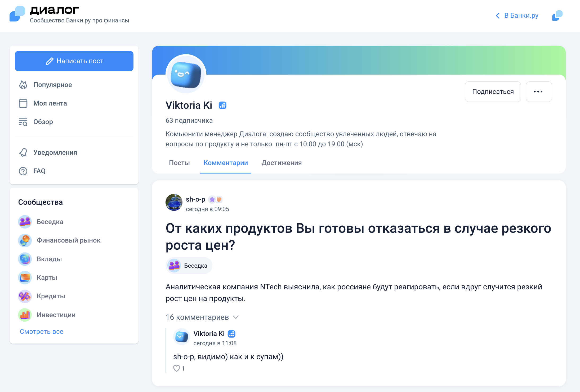Image resolution: width=580 pixels, height=392 pixels.
Task: Click the verified badge beside Viktoria Ki's profile name
Action: 222,106
